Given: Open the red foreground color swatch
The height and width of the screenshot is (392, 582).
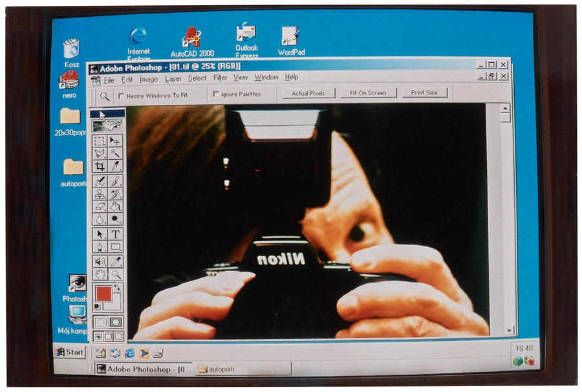Looking at the screenshot, I should [x=103, y=294].
